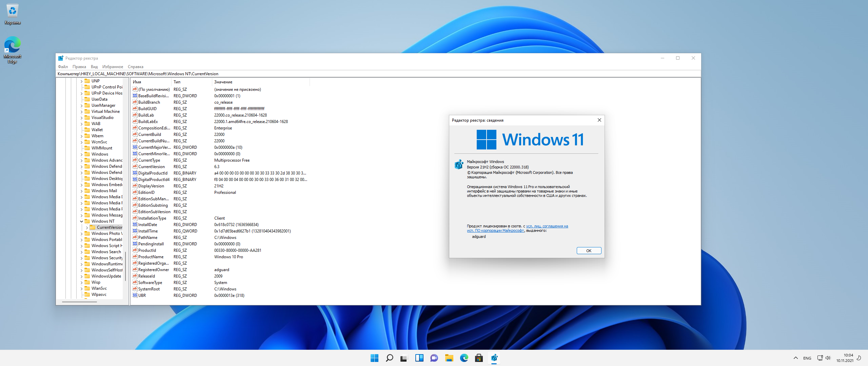Click the ENG language indicator
Screen dimensions: 868x366
tap(807, 358)
